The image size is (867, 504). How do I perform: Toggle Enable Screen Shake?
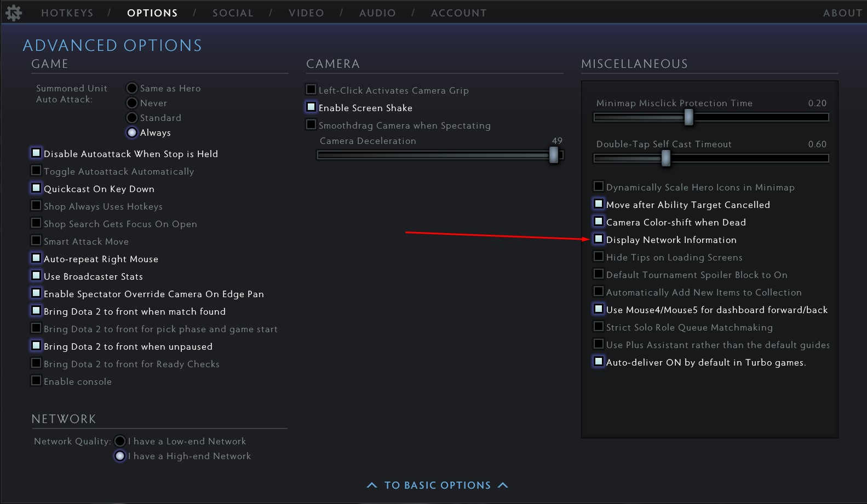(x=311, y=107)
